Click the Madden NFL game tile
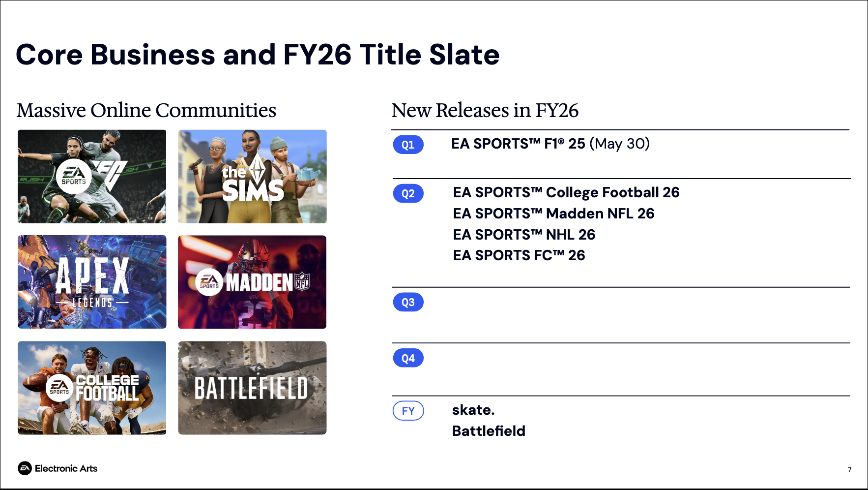 pyautogui.click(x=252, y=282)
